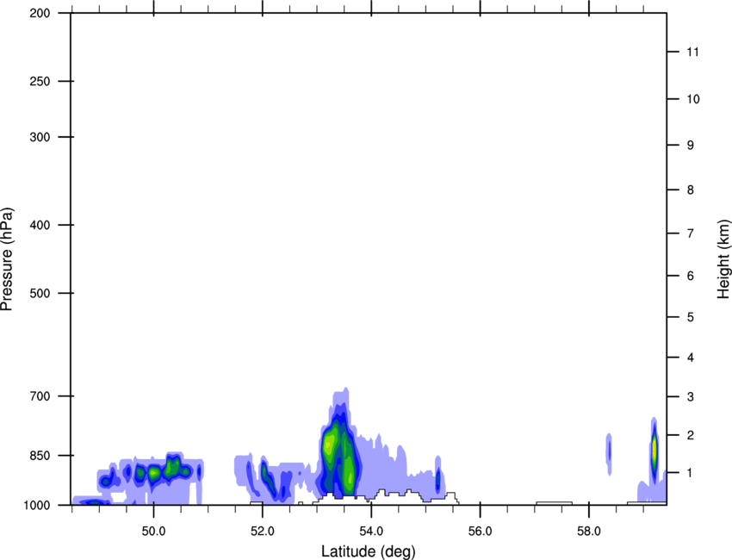Click height tick label '1'

(691, 473)
